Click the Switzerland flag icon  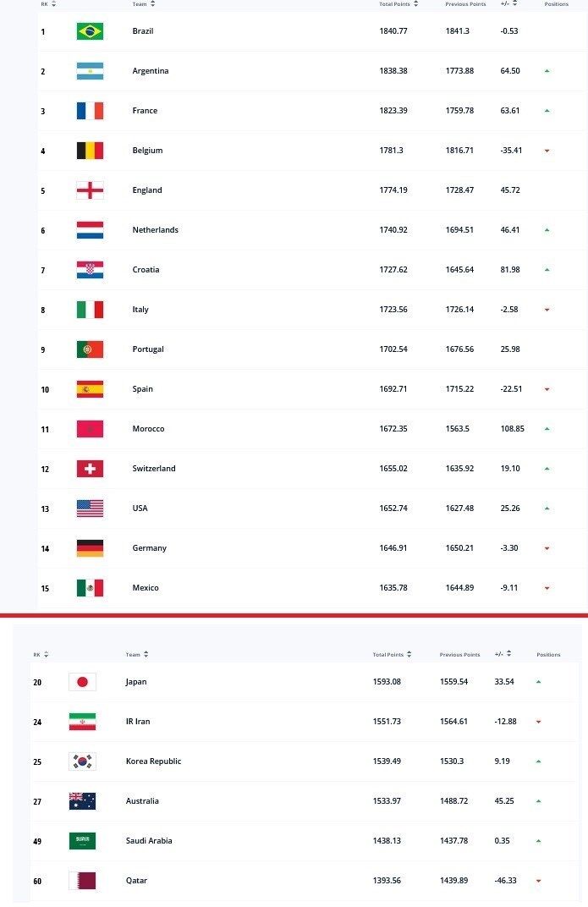tap(90, 469)
